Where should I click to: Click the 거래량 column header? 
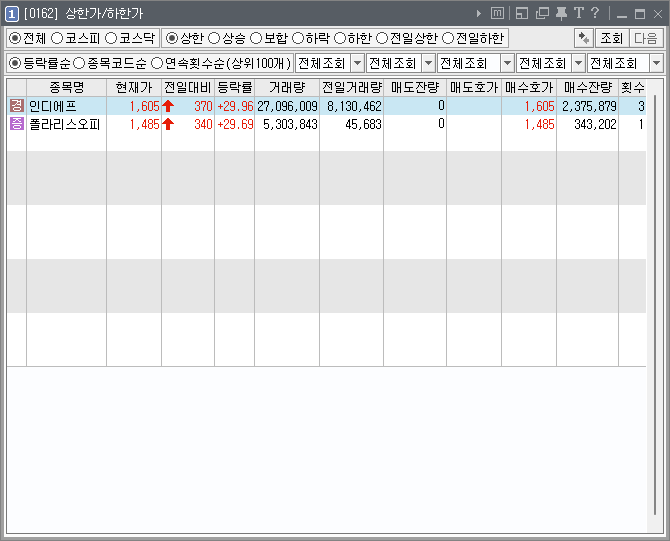pyautogui.click(x=287, y=88)
